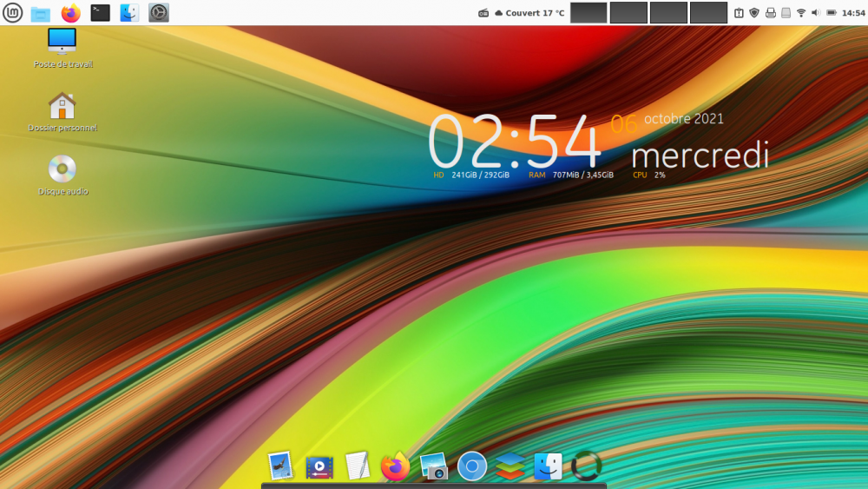The width and height of the screenshot is (868, 489).
Task: Open the 14:54 panel clock calendar
Action: click(x=854, y=13)
